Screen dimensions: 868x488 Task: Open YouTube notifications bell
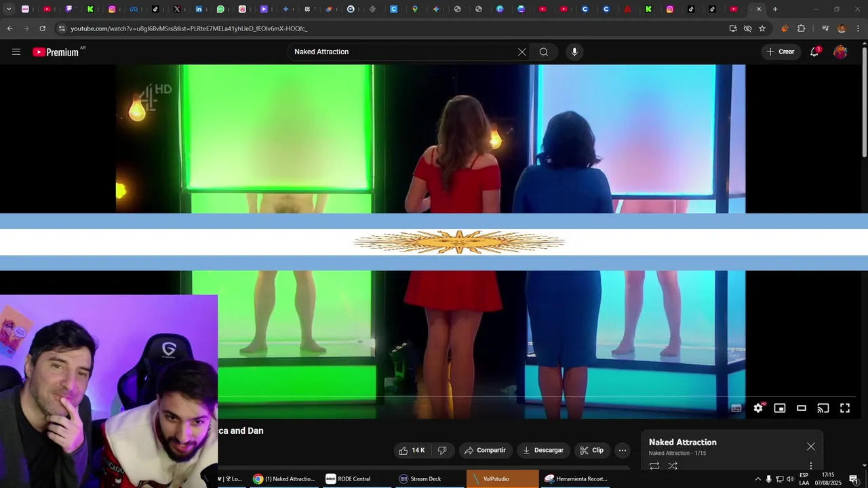tap(814, 52)
